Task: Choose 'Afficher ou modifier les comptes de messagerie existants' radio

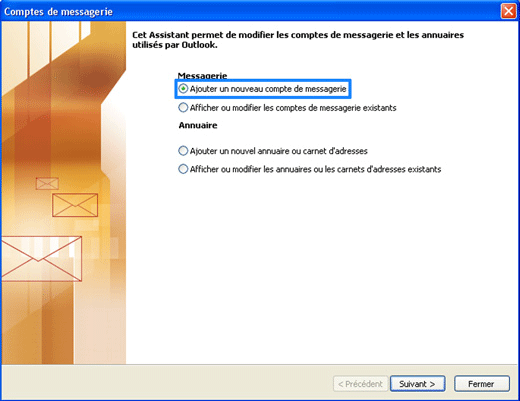Action: [183, 108]
